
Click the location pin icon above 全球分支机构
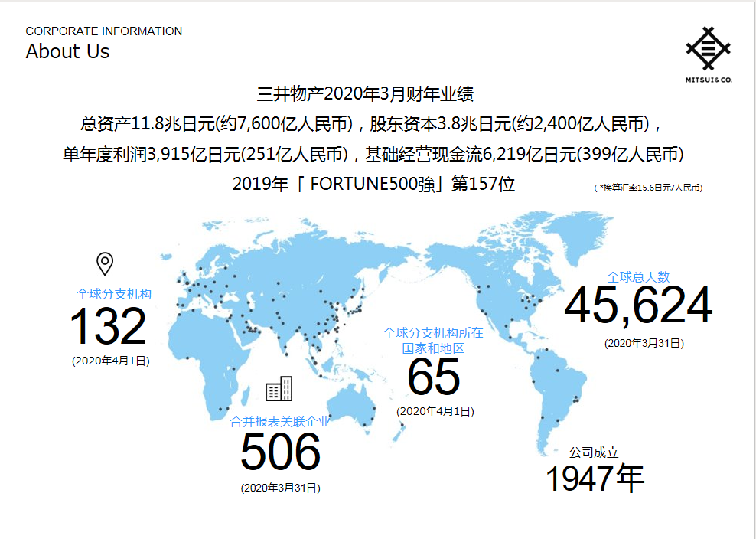[105, 264]
